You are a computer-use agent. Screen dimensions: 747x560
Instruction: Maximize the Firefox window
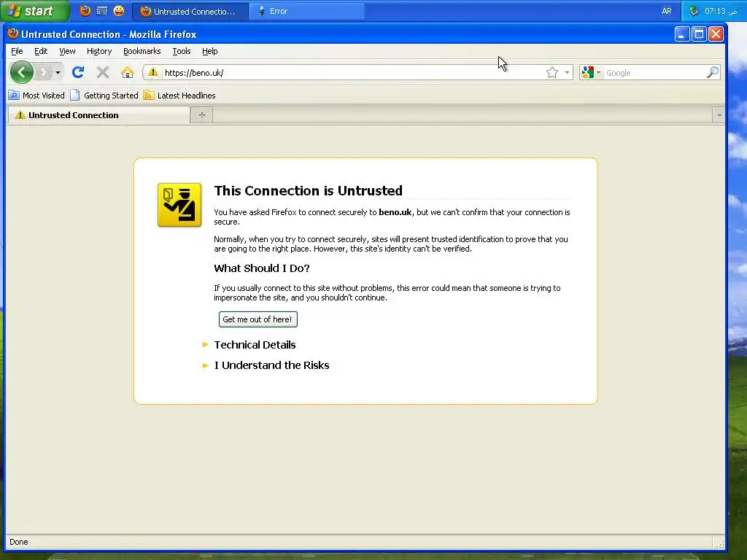(x=699, y=34)
